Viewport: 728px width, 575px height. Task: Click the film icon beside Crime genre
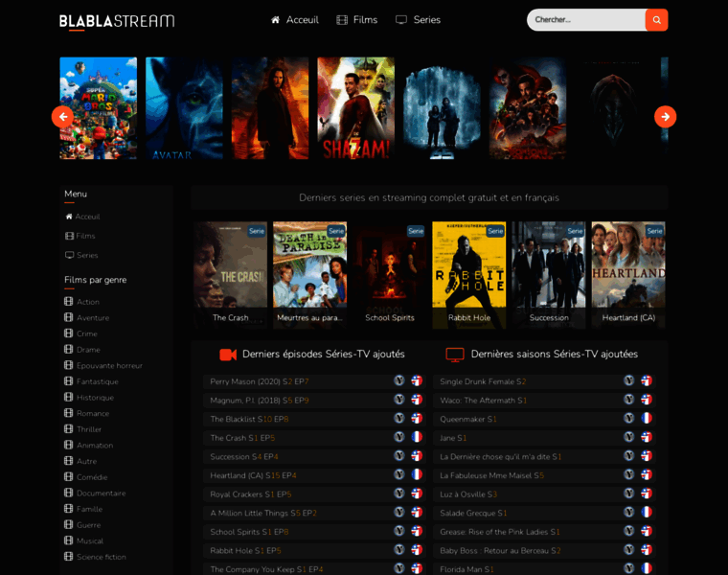tap(69, 333)
